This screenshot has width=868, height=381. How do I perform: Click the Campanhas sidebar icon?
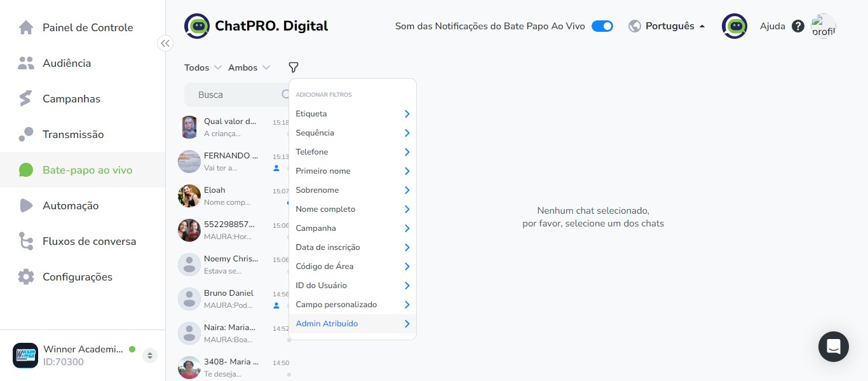[25, 99]
